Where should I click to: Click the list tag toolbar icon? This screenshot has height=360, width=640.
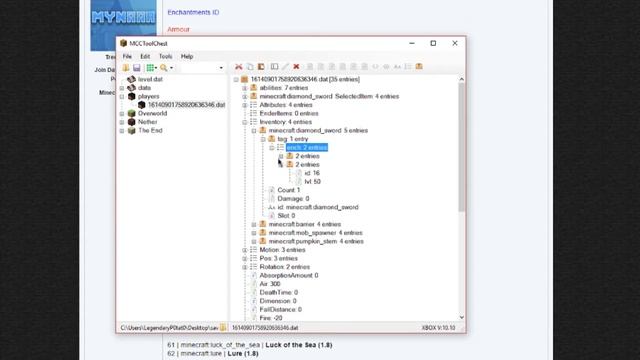[x=408, y=67]
